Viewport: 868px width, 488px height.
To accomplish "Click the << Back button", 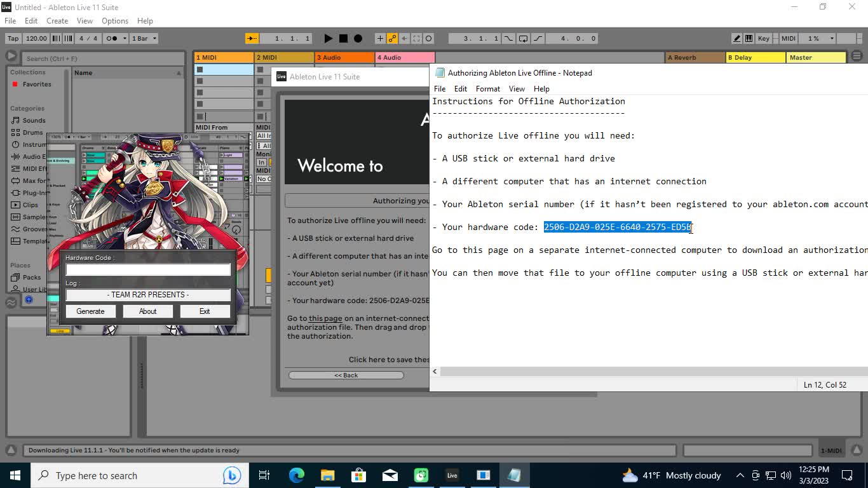I will click(346, 375).
